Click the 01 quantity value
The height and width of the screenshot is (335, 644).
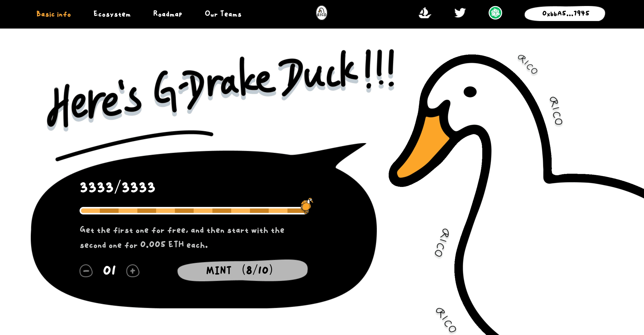[x=109, y=270]
